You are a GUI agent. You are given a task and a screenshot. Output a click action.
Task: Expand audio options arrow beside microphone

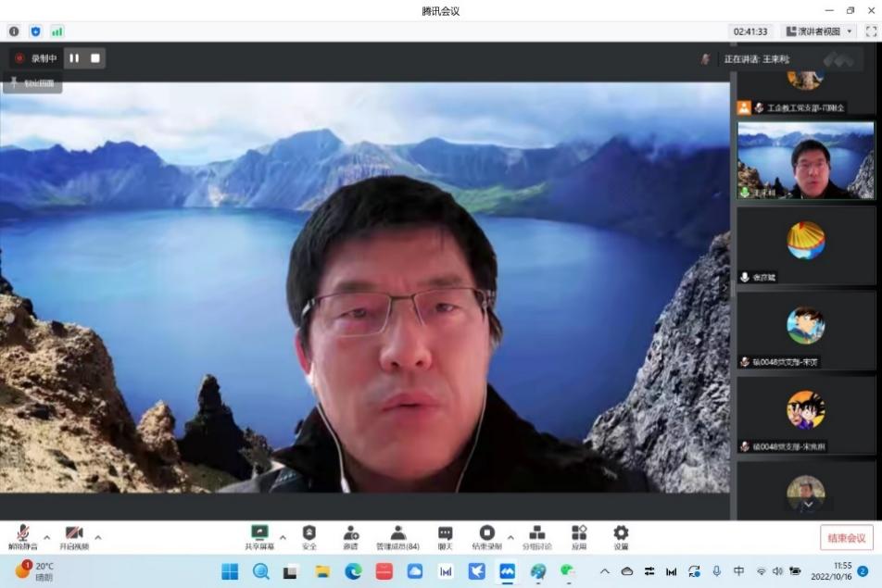pos(47,536)
